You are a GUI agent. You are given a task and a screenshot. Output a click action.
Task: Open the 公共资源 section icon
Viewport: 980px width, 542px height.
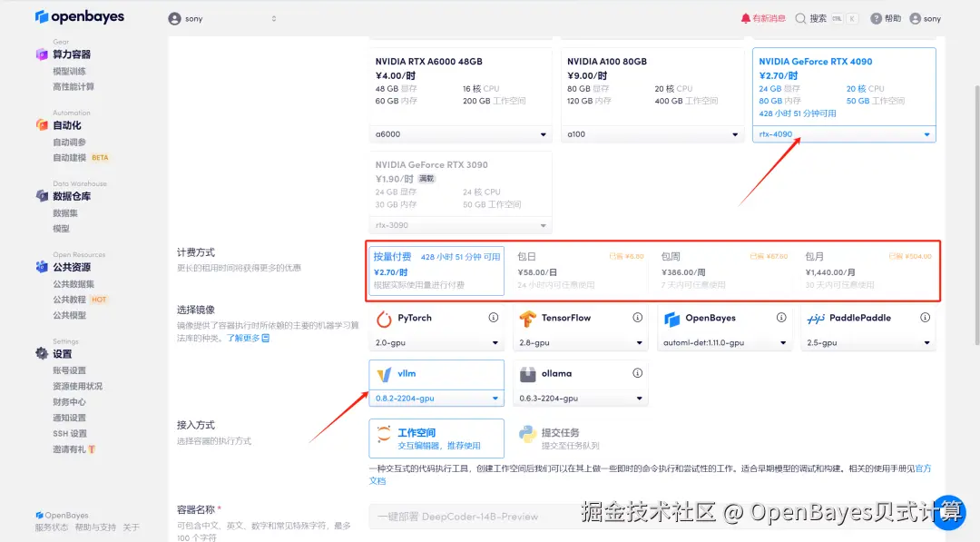42,267
